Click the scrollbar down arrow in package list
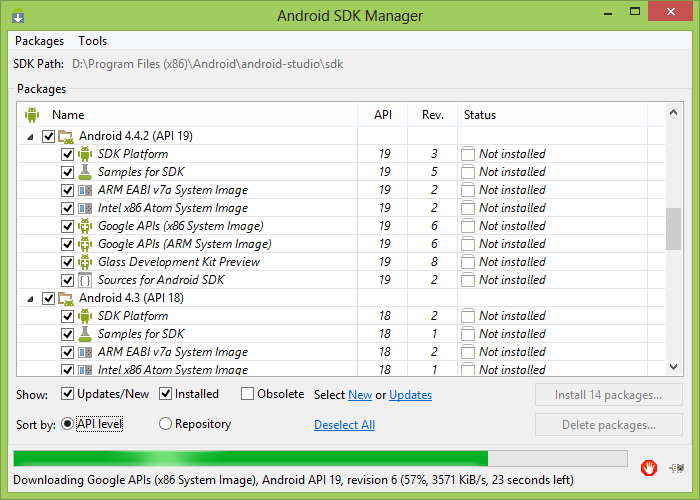Viewport: 700px width, 500px height. (x=674, y=367)
